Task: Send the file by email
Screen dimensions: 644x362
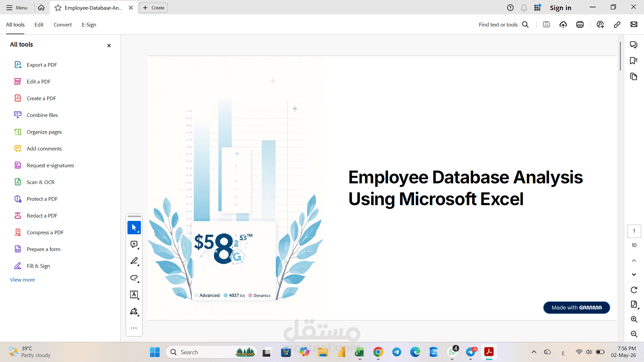Action: (634, 24)
